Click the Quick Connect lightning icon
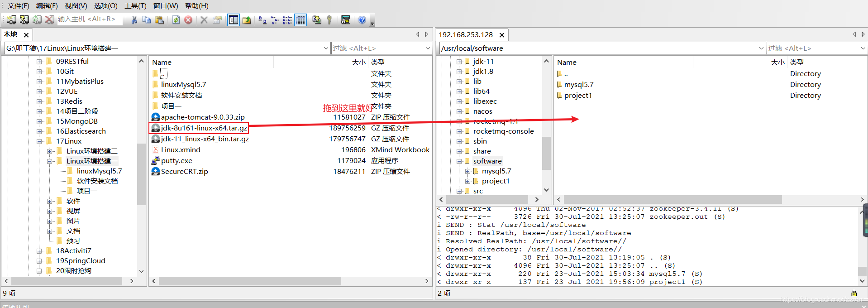Image resolution: width=868 pixels, height=308 pixels. [x=24, y=19]
